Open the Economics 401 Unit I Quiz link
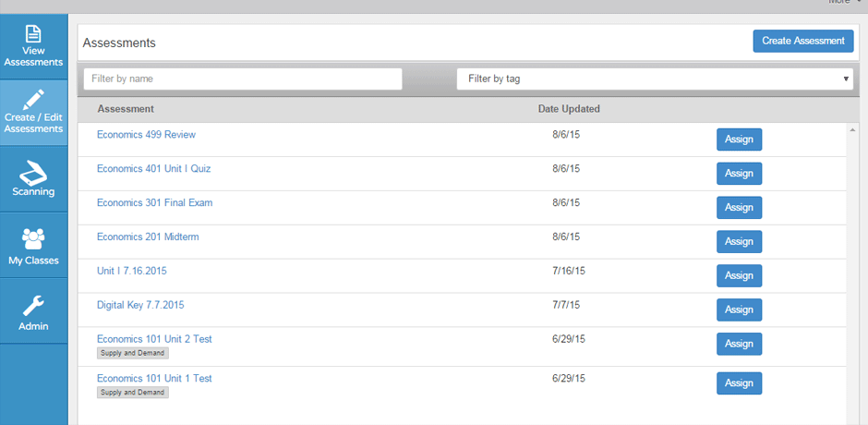Screen dimensions: 868x425 pyautogui.click(x=153, y=168)
